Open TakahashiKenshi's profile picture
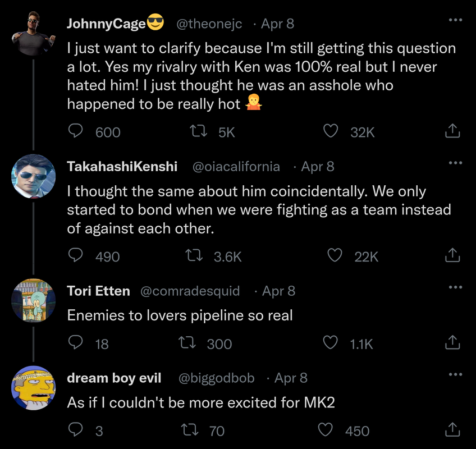Image resolution: width=476 pixels, height=449 pixels. click(x=33, y=176)
